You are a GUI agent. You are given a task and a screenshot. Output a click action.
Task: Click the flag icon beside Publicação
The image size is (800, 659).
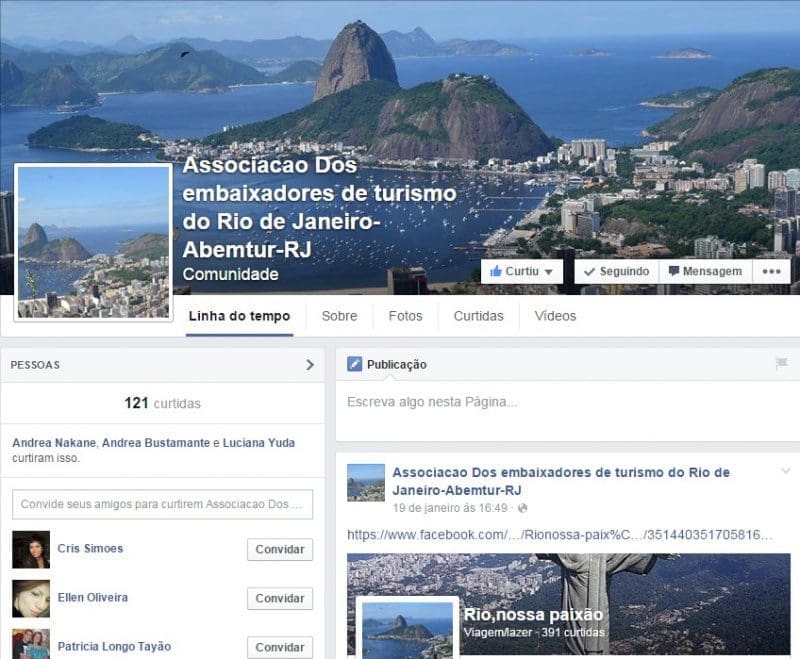tap(781, 364)
